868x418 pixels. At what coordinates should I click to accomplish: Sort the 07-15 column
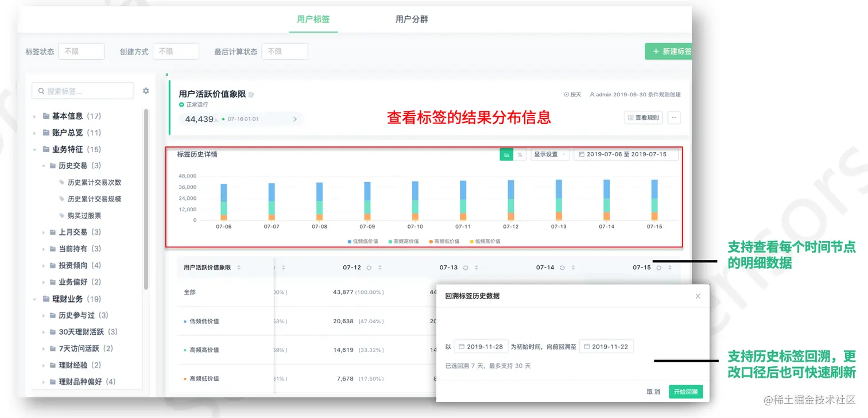click(x=669, y=268)
